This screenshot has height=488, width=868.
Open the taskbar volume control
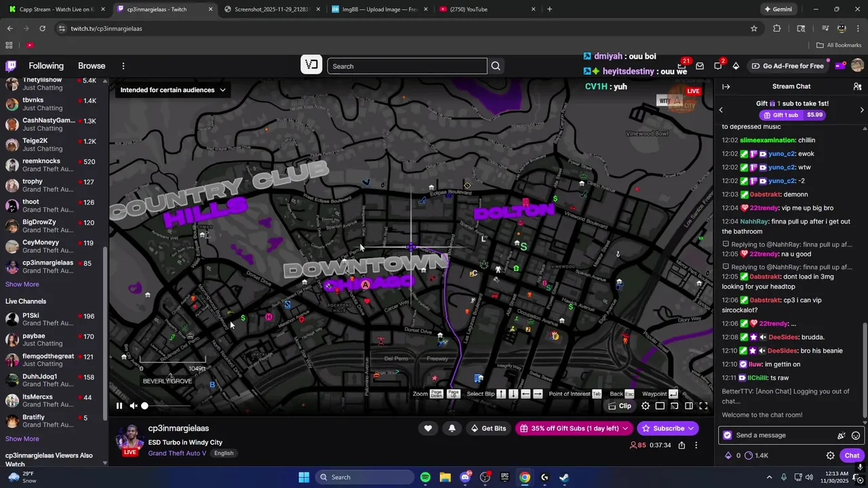point(809,477)
